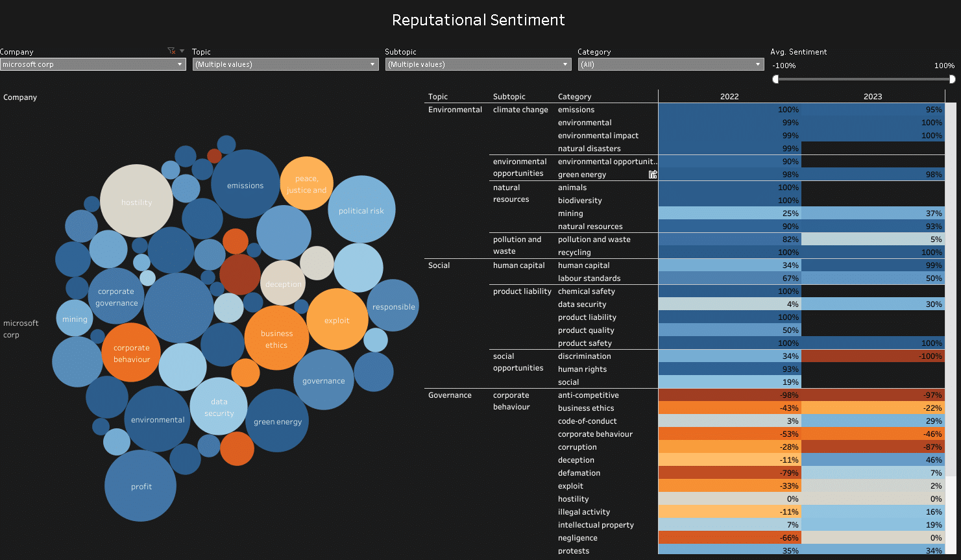961x560 pixels.
Task: Select the environmental opportunities subtopic label
Action: coord(519,167)
